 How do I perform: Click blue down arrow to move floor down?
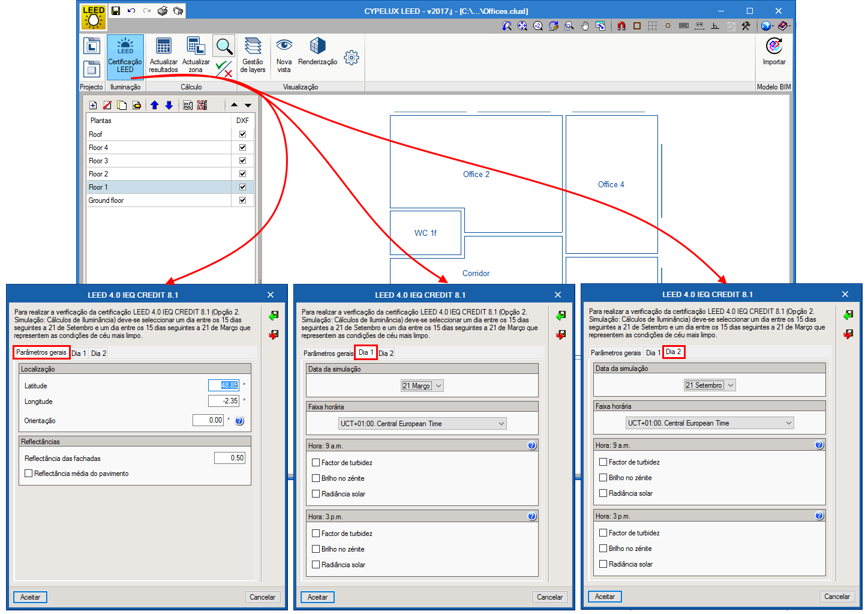click(169, 105)
